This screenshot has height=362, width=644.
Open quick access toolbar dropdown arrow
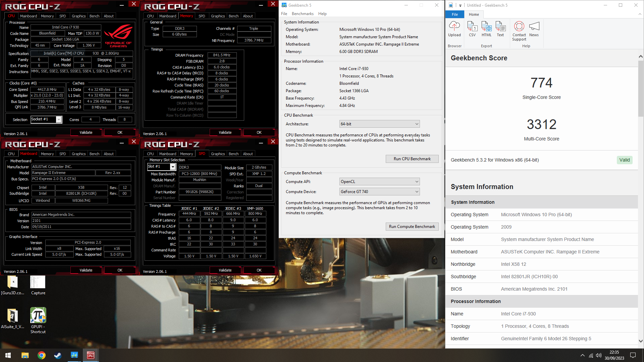click(x=460, y=5)
